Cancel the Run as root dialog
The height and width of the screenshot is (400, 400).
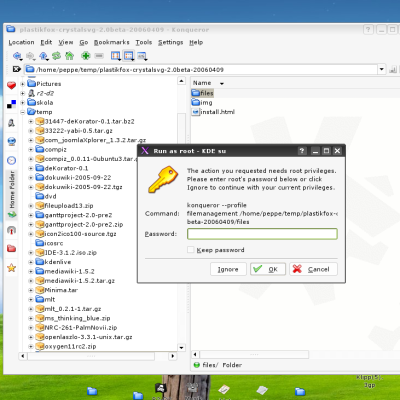pyautogui.click(x=313, y=269)
